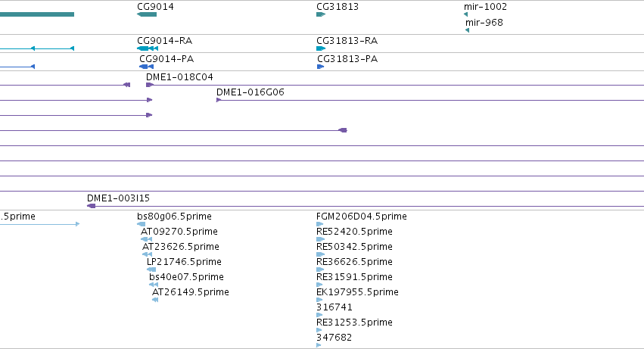Click the 316741 feature label
644x349 pixels.
[334, 307]
